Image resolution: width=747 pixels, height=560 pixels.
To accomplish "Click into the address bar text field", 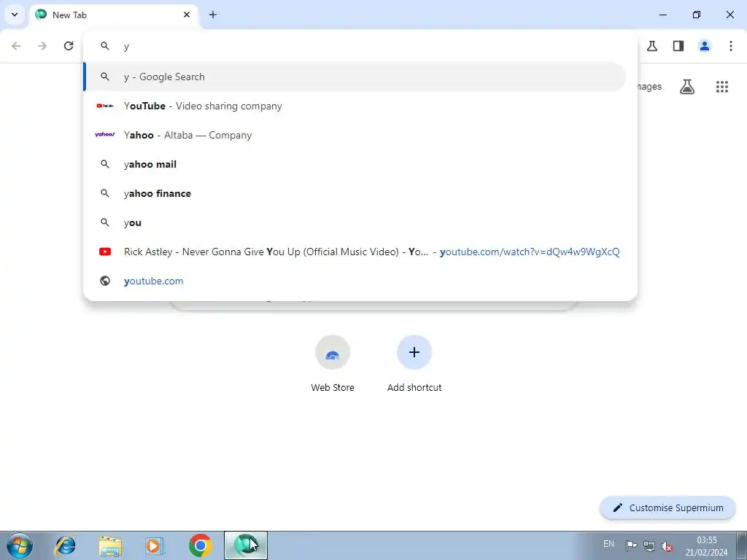I will tap(360, 46).
